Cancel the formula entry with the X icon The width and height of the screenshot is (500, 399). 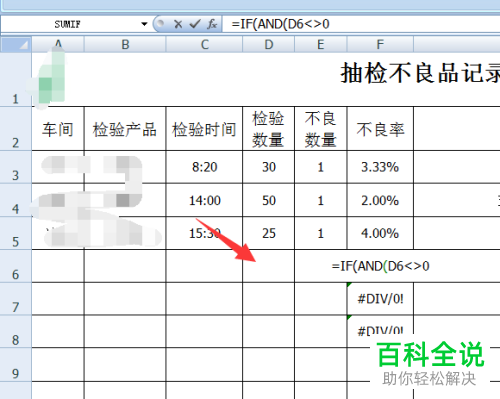point(178,24)
